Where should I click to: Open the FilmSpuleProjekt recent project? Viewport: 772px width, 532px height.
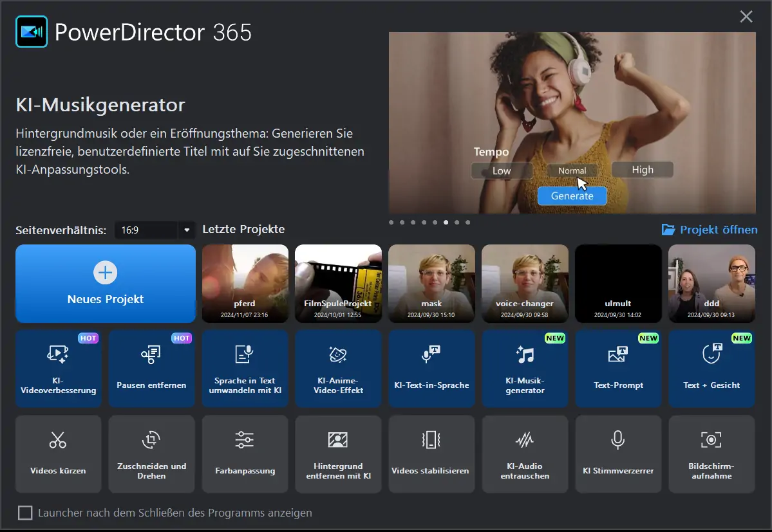point(338,284)
